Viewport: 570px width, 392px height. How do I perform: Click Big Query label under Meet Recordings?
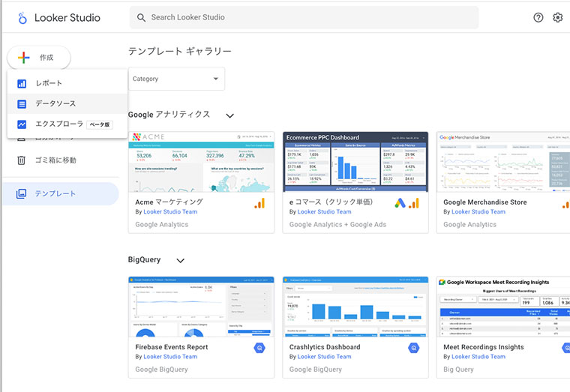coord(458,370)
